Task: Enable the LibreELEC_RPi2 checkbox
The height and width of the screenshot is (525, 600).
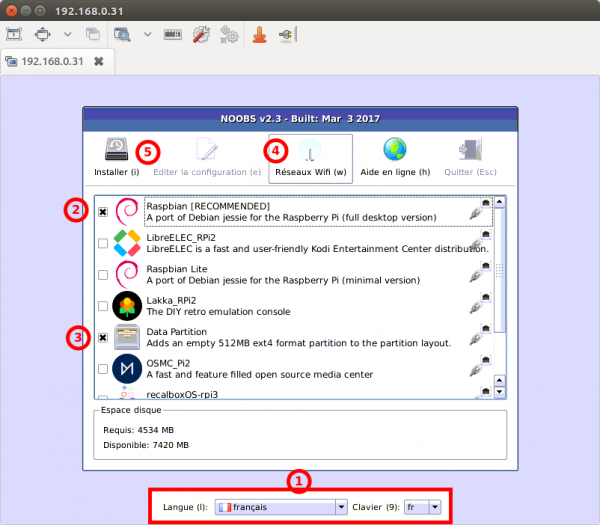Action: tap(104, 243)
